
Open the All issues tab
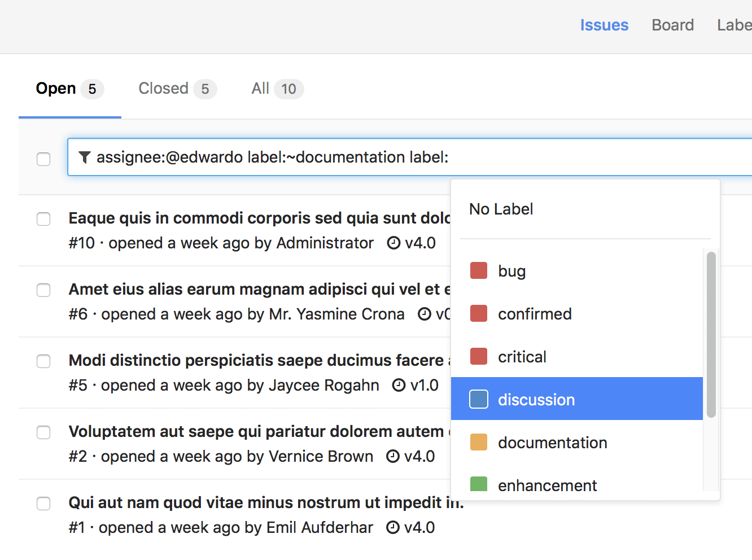pyautogui.click(x=260, y=88)
